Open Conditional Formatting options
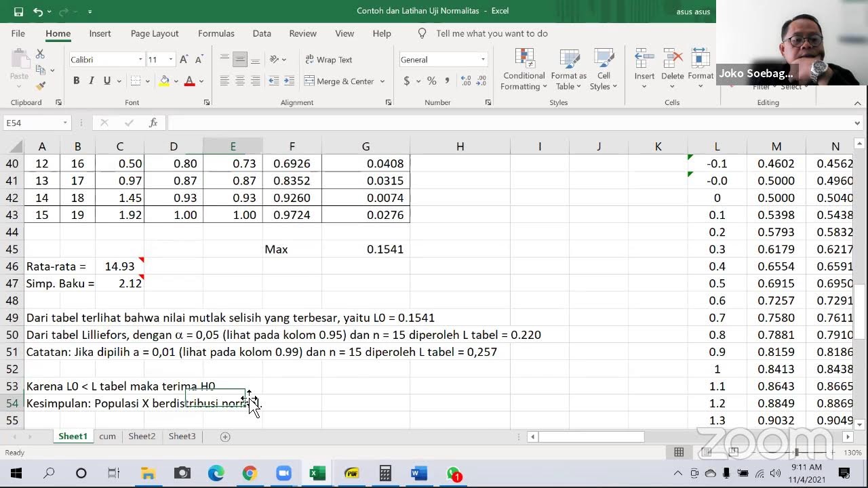Image resolution: width=868 pixels, height=488 pixels. point(524,69)
